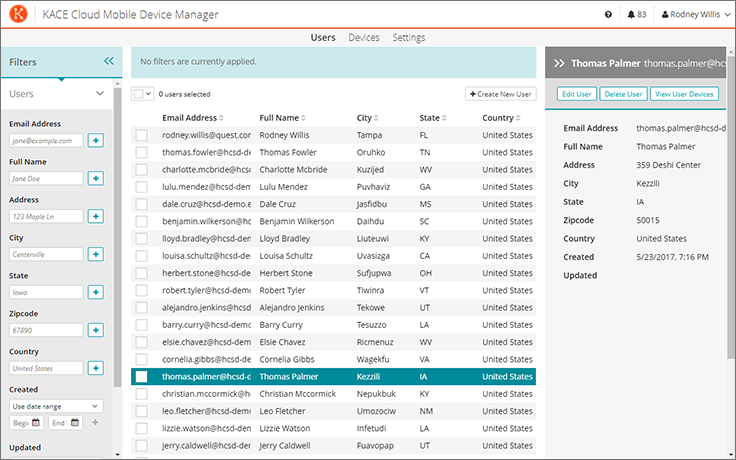Add the Email Address filter plus button
The image size is (736, 460).
coord(96,141)
